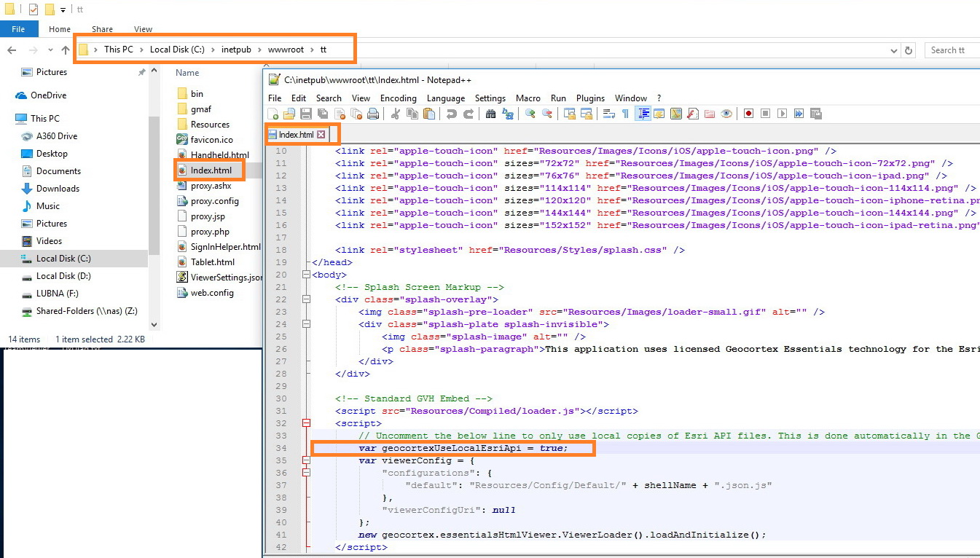Switch to the Index.html document tab
The image size is (980, 558).
click(x=297, y=135)
